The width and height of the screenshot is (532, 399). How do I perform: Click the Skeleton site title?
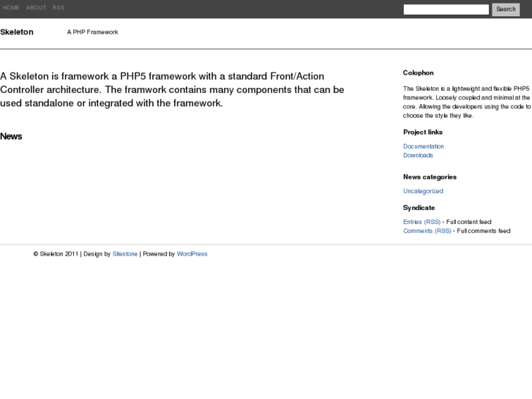coord(17,32)
